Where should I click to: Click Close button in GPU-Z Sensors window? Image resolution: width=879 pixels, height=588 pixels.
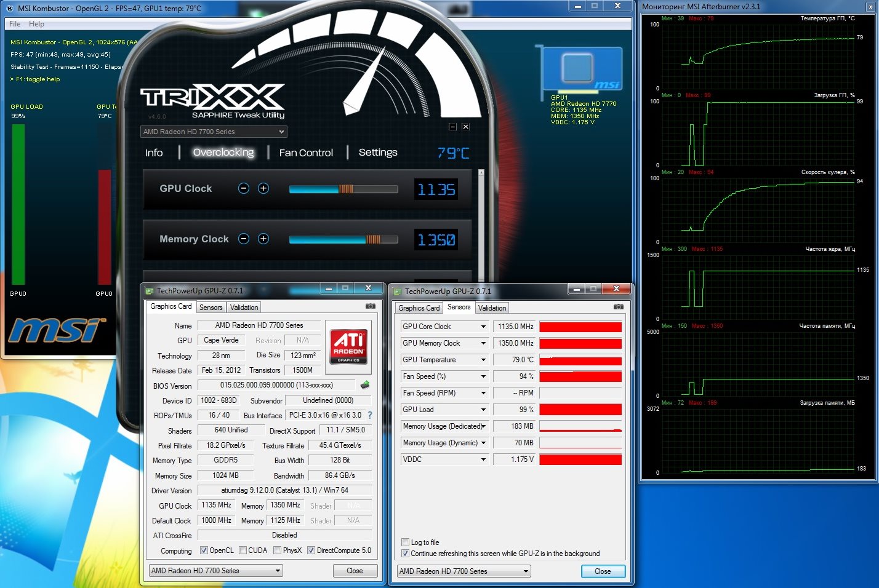[x=603, y=571]
